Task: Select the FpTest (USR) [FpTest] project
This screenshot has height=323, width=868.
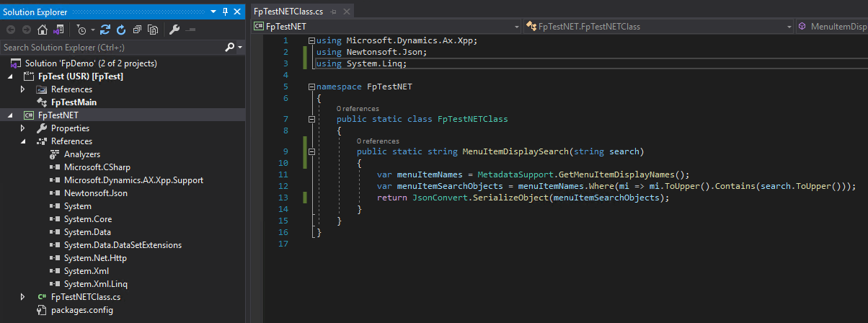Action: click(x=80, y=76)
